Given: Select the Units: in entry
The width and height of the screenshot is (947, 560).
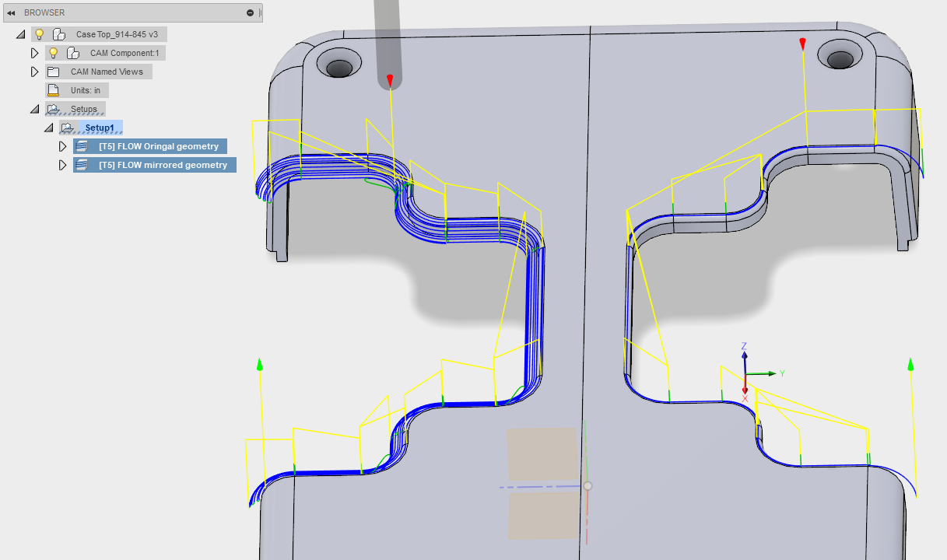Looking at the screenshot, I should point(86,90).
